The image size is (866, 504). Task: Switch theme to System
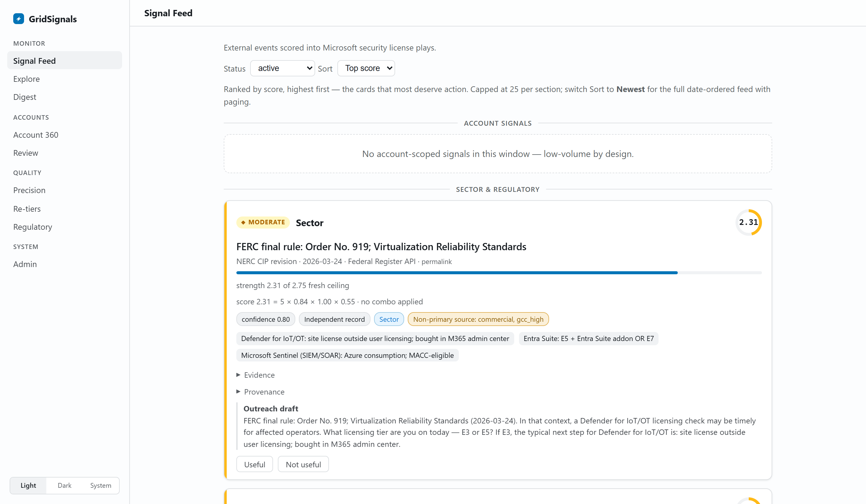pos(101,485)
